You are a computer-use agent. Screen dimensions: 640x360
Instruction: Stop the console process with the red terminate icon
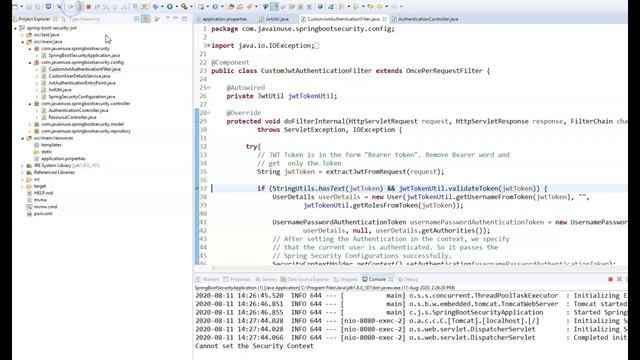611,279
